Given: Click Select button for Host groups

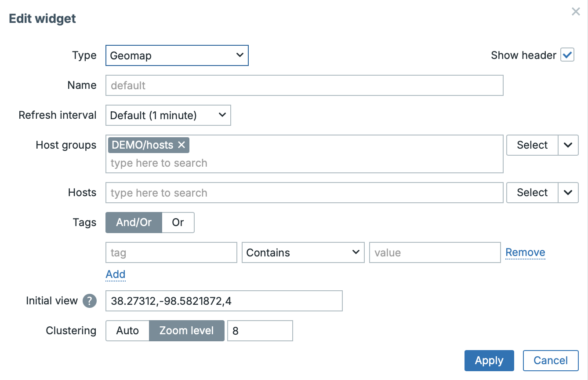Looking at the screenshot, I should click(532, 145).
